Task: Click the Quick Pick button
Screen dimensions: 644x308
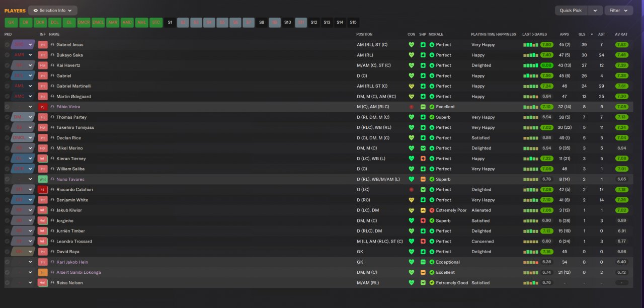Action: click(x=571, y=11)
